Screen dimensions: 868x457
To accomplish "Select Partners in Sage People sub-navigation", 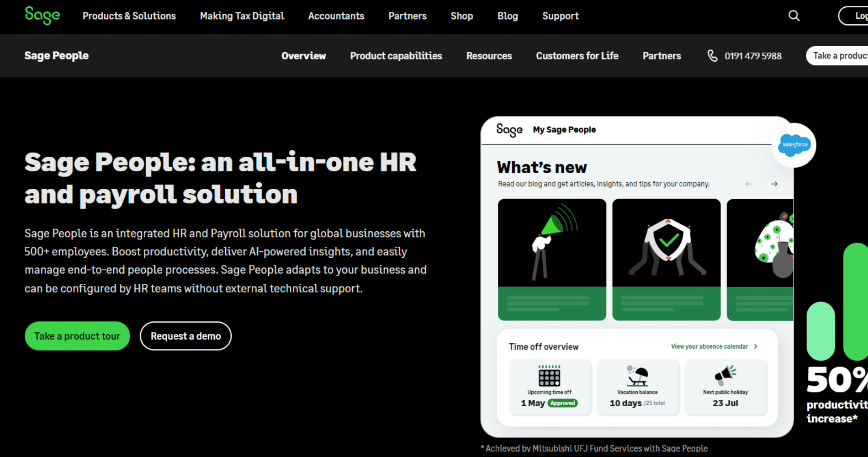I will [662, 56].
